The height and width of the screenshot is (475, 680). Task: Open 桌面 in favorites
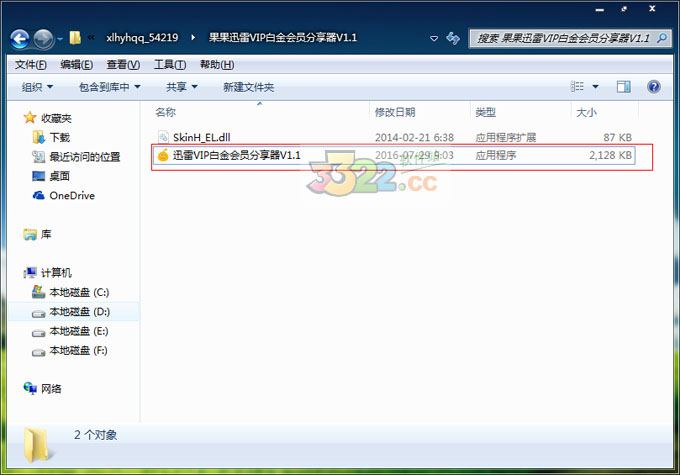(60, 176)
